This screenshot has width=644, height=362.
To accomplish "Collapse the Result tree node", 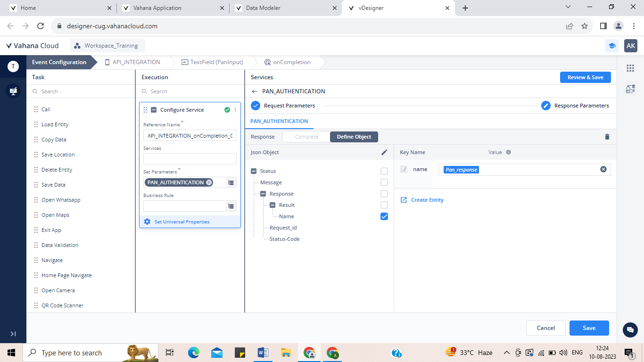I will click(x=272, y=205).
